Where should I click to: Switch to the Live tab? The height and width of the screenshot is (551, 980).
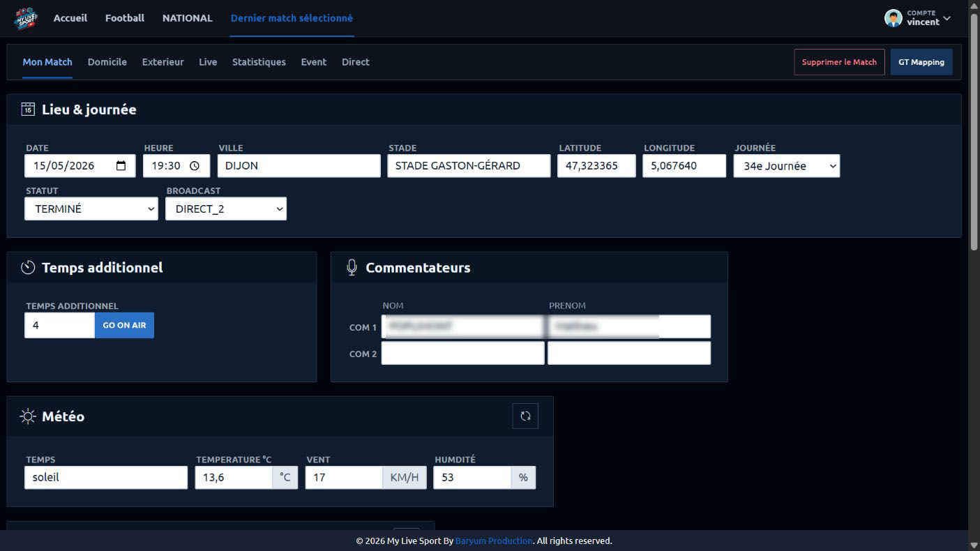click(208, 62)
